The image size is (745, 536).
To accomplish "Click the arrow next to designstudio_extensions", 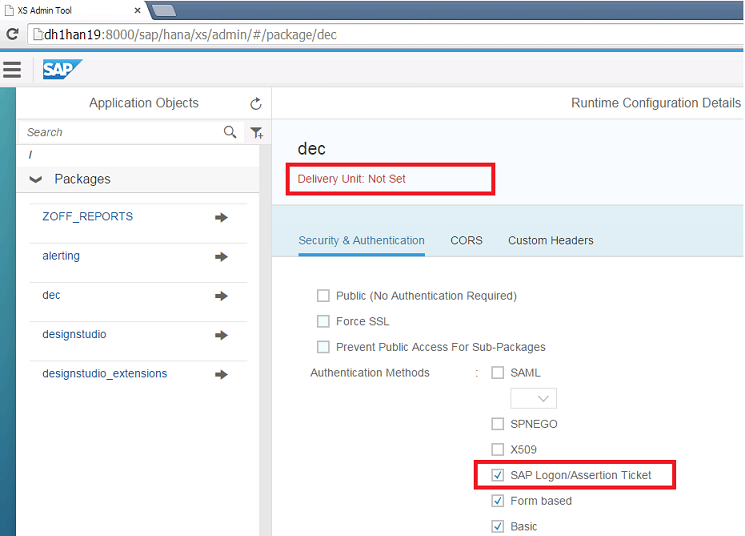I will tap(221, 374).
